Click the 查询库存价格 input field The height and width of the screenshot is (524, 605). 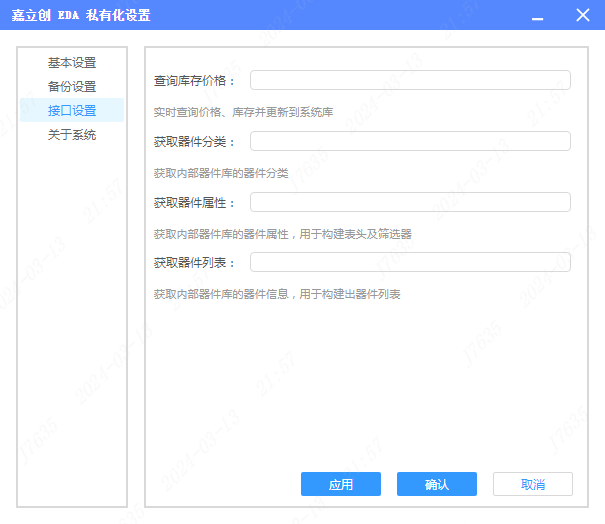[410, 81]
